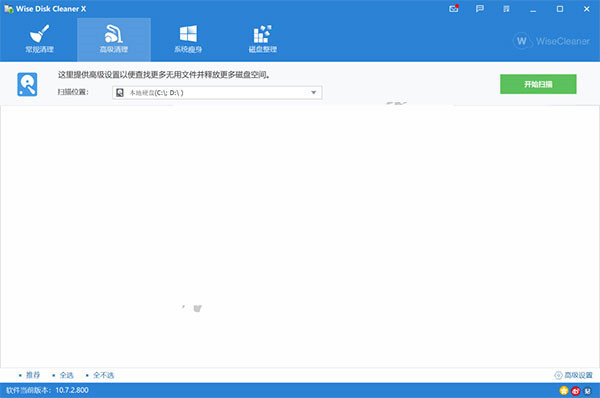Click the WiseCleaner logo
The image size is (600, 398).
(x=551, y=41)
